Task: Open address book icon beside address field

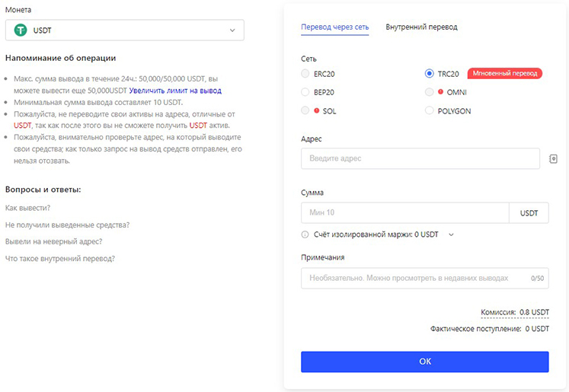Action: [554, 159]
